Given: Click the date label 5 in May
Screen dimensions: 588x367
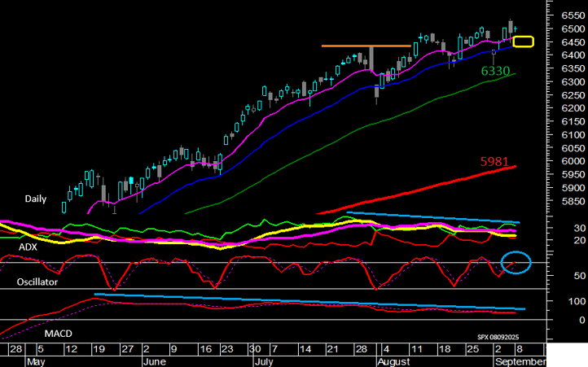Looking at the screenshot, I should (41, 349).
